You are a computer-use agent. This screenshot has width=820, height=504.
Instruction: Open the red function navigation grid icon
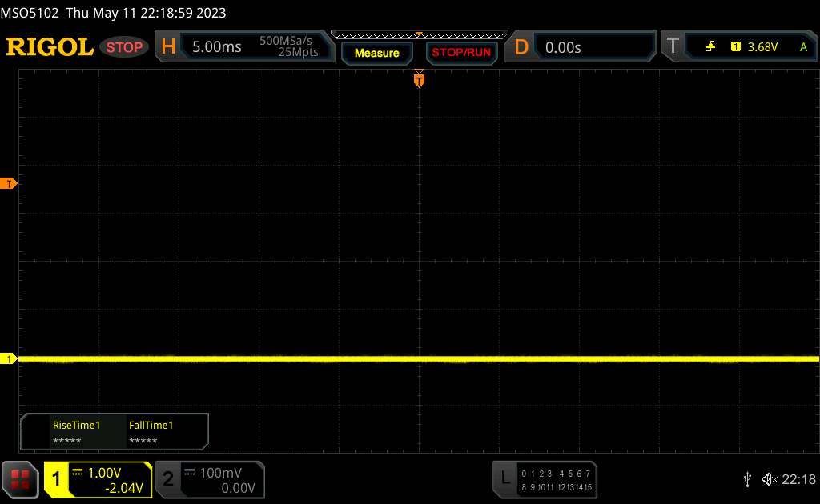point(20,479)
